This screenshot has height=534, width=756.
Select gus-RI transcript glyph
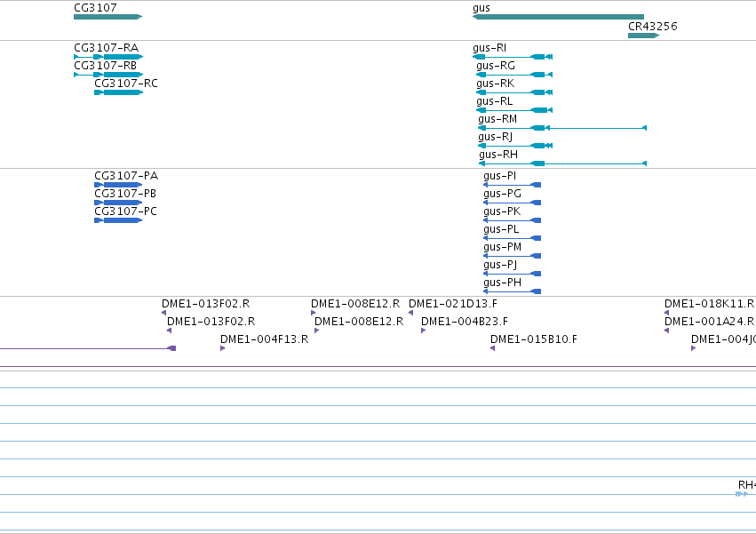pos(513,57)
